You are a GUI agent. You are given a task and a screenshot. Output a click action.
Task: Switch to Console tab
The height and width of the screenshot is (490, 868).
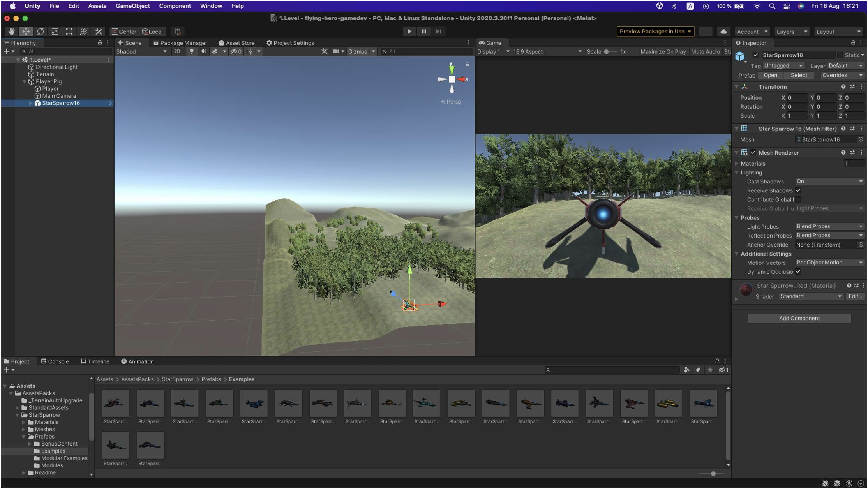tap(55, 361)
